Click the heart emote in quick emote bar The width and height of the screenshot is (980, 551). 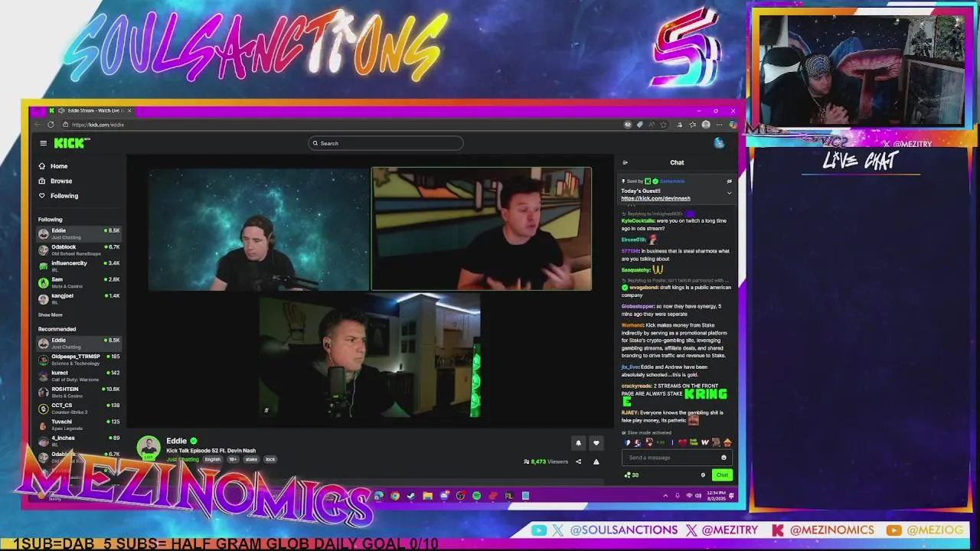point(681,442)
